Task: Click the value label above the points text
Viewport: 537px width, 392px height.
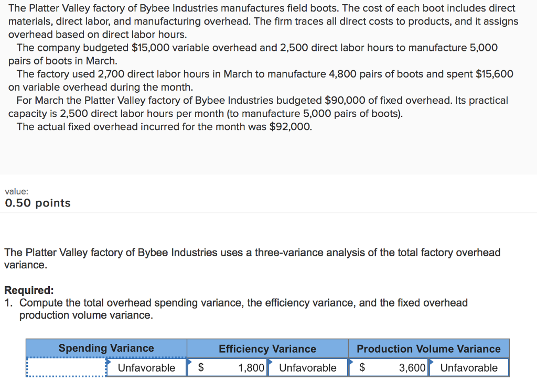Action: pos(13,191)
